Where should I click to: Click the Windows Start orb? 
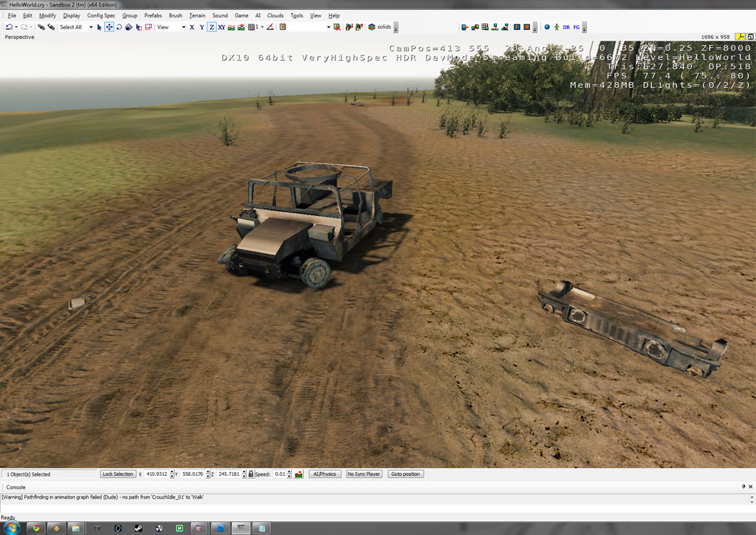tap(11, 528)
